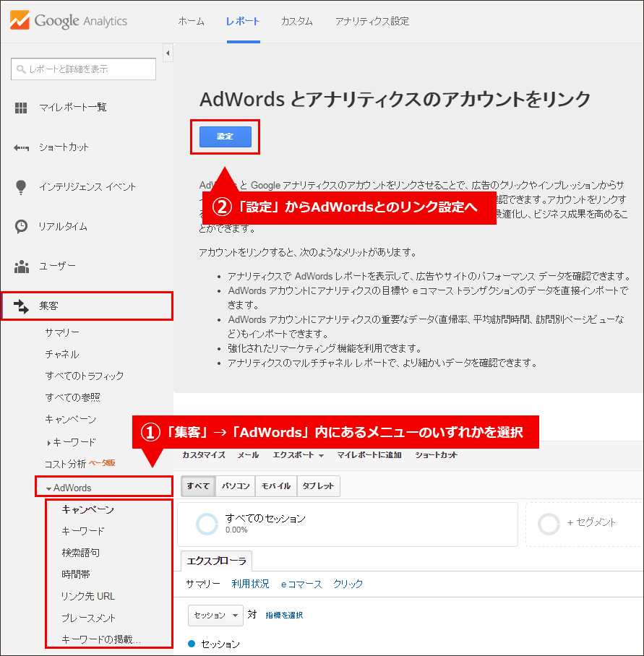This screenshot has width=644, height=656.
Task: Click the 集客 arrows icon
Action: click(21, 306)
